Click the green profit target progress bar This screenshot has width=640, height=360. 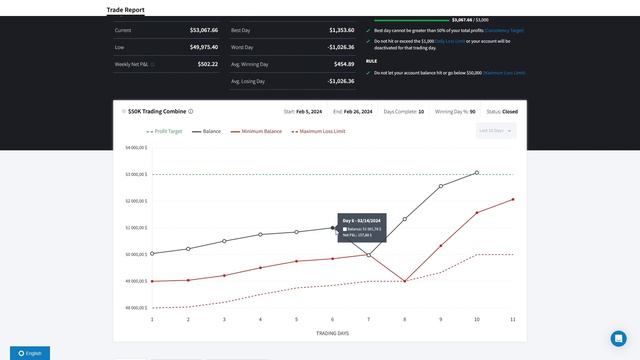pyautogui.click(x=411, y=20)
